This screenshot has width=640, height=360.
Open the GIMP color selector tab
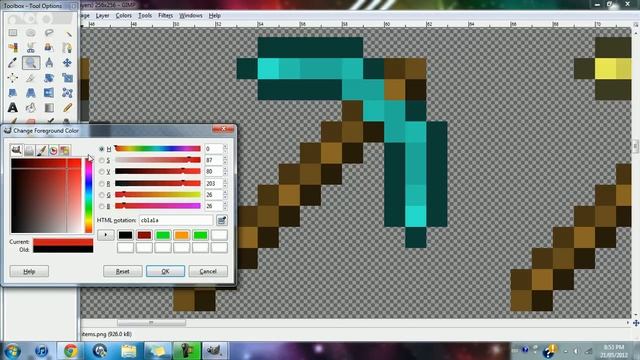tap(17, 150)
